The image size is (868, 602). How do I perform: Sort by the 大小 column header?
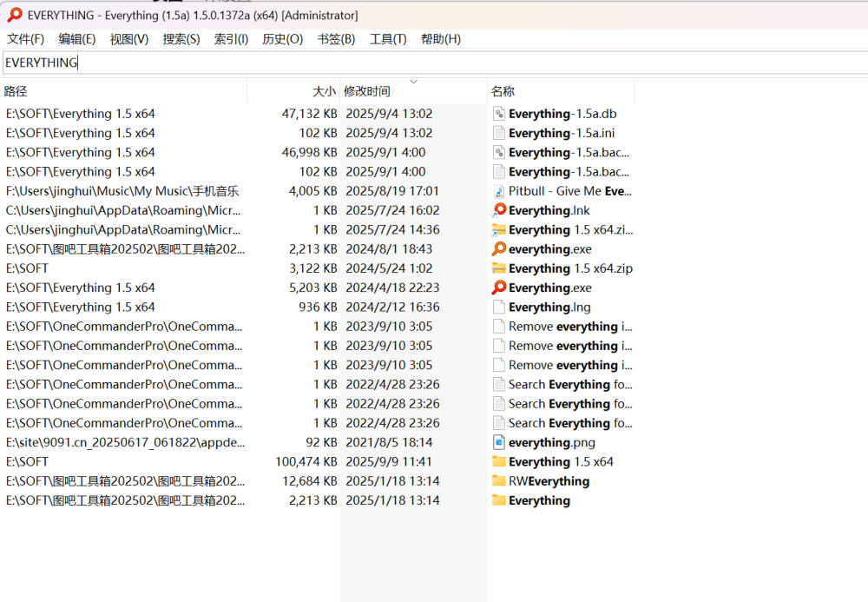coord(293,91)
